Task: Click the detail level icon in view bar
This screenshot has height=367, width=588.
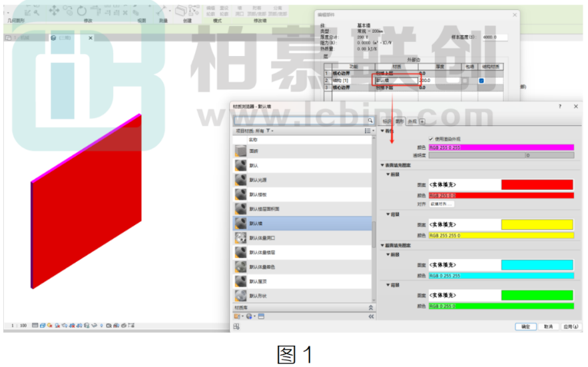Action: [x=35, y=325]
